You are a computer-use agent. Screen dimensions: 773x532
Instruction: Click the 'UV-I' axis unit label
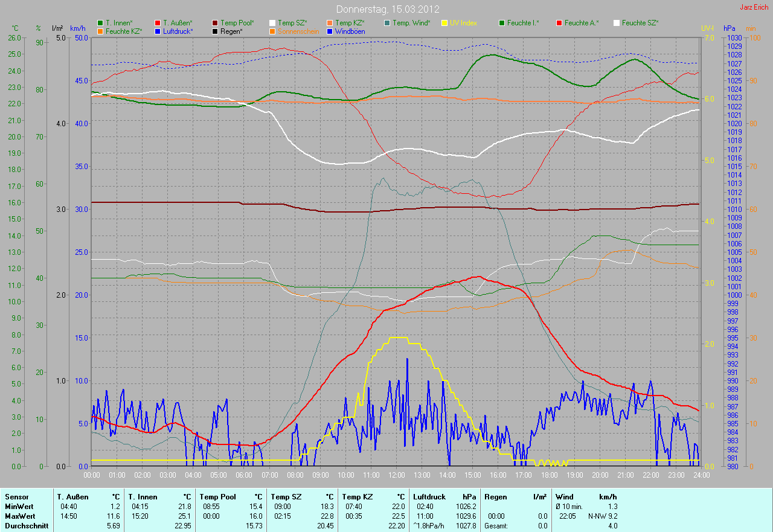point(707,28)
